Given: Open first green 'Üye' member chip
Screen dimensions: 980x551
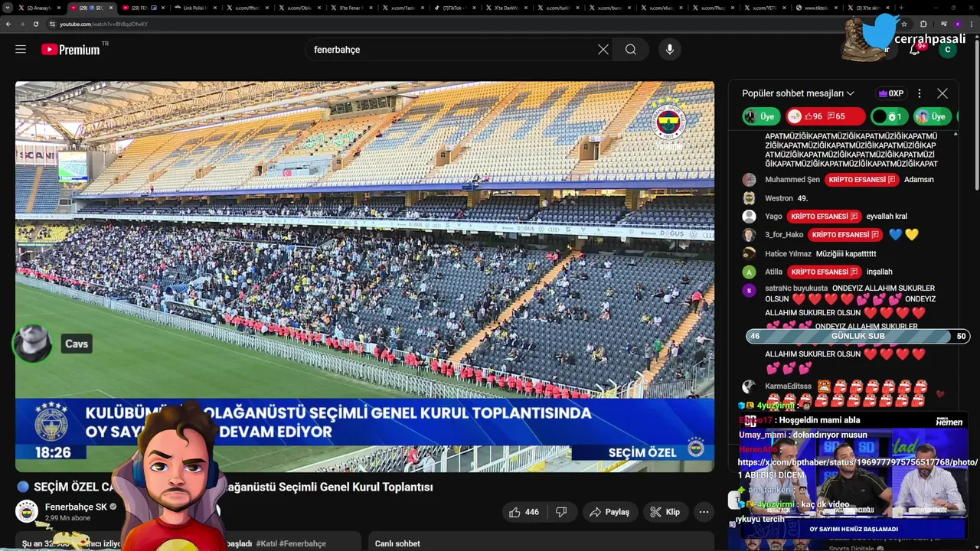Looking at the screenshot, I should pos(761,116).
